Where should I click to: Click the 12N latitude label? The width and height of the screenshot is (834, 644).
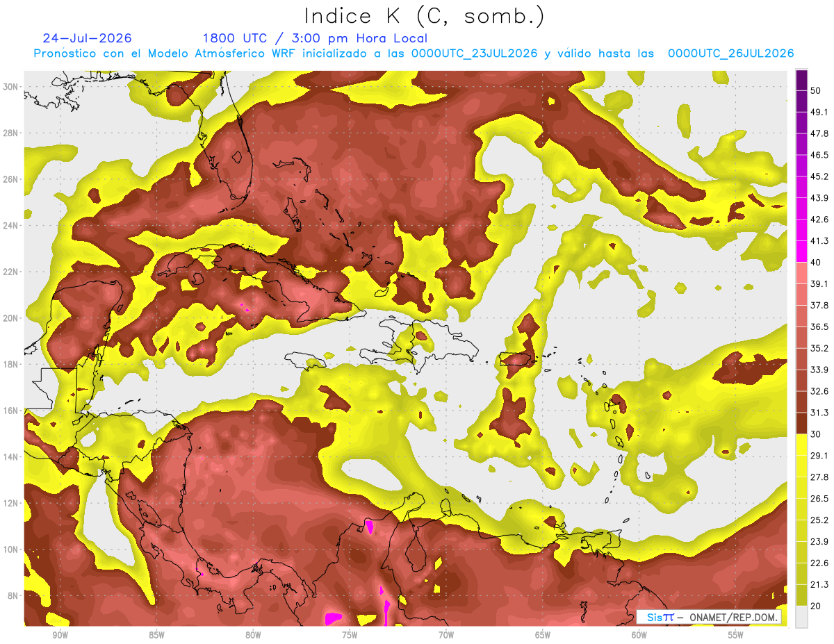(10, 503)
